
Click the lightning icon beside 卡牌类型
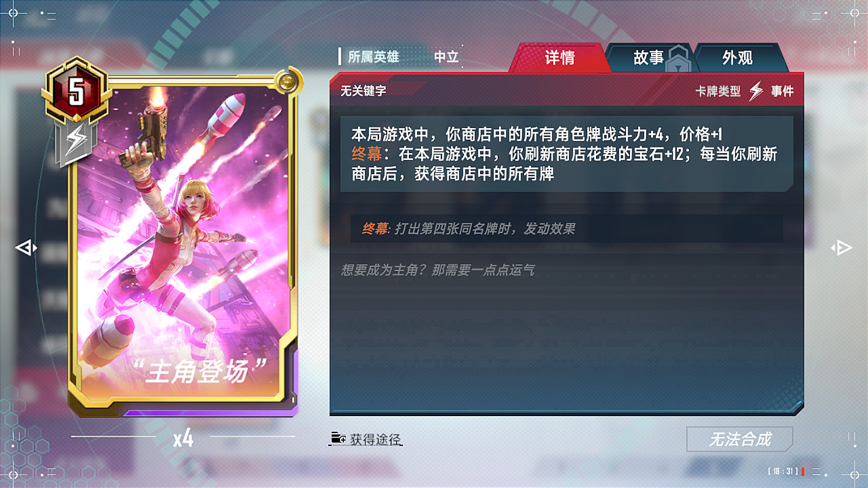pyautogui.click(x=756, y=91)
